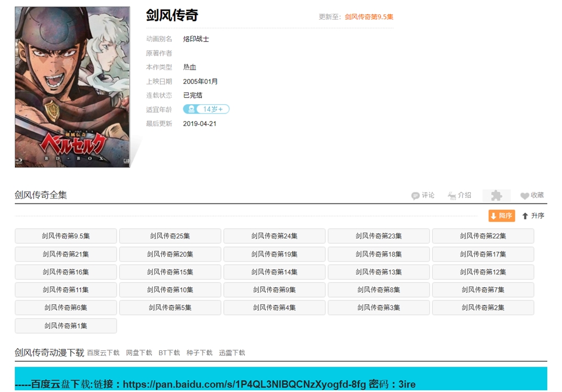Click the status value 已完结
562x392 pixels.
click(x=193, y=95)
